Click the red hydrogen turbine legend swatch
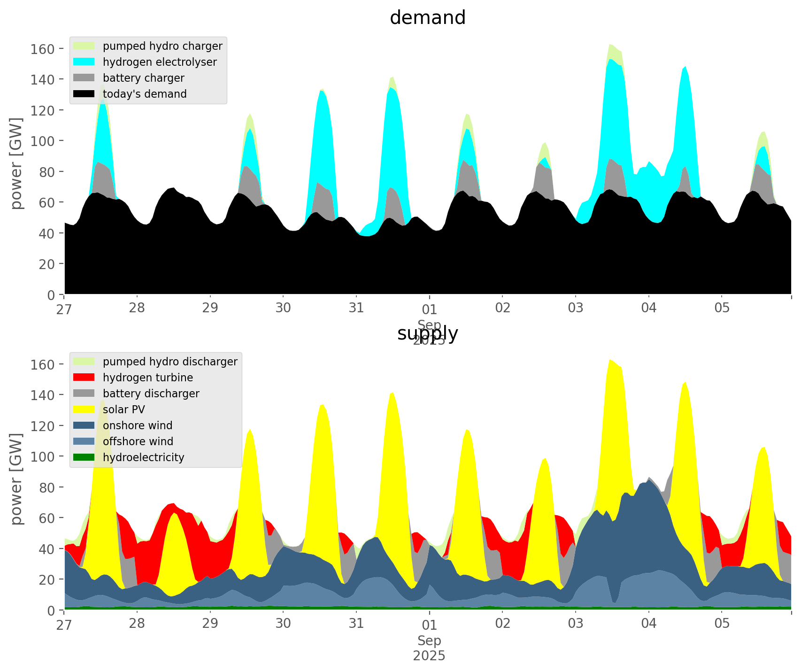801x672 pixels. click(84, 378)
